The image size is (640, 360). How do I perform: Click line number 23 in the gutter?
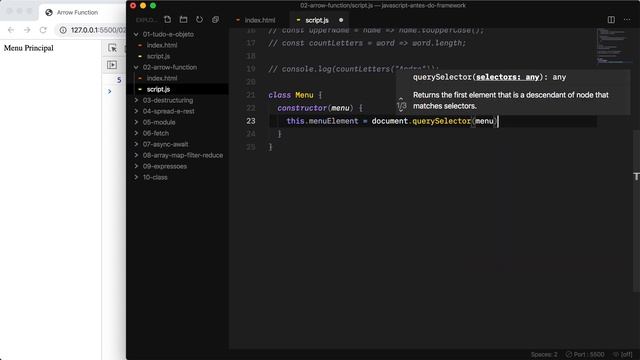click(x=251, y=121)
